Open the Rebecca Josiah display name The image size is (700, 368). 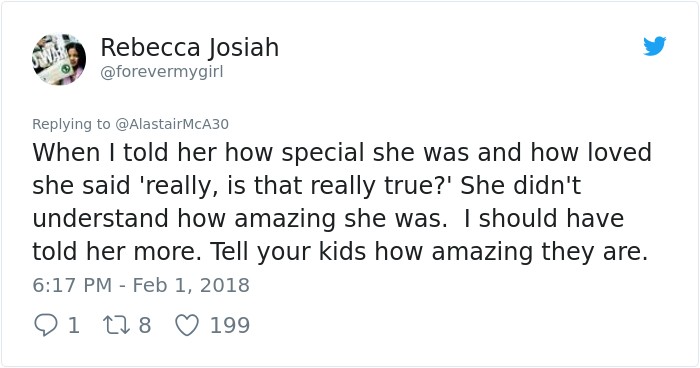tap(190, 47)
